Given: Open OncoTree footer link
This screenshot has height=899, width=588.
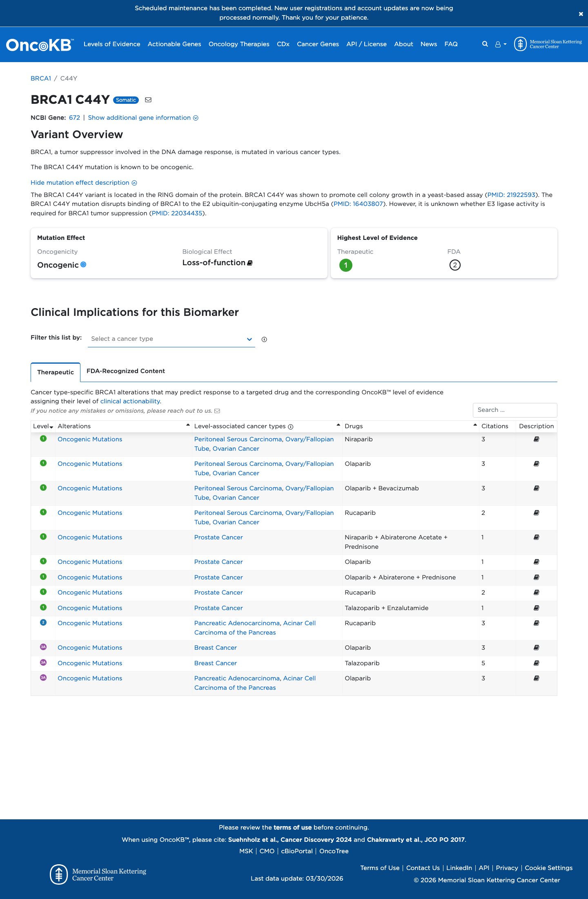Looking at the screenshot, I should coord(334,851).
